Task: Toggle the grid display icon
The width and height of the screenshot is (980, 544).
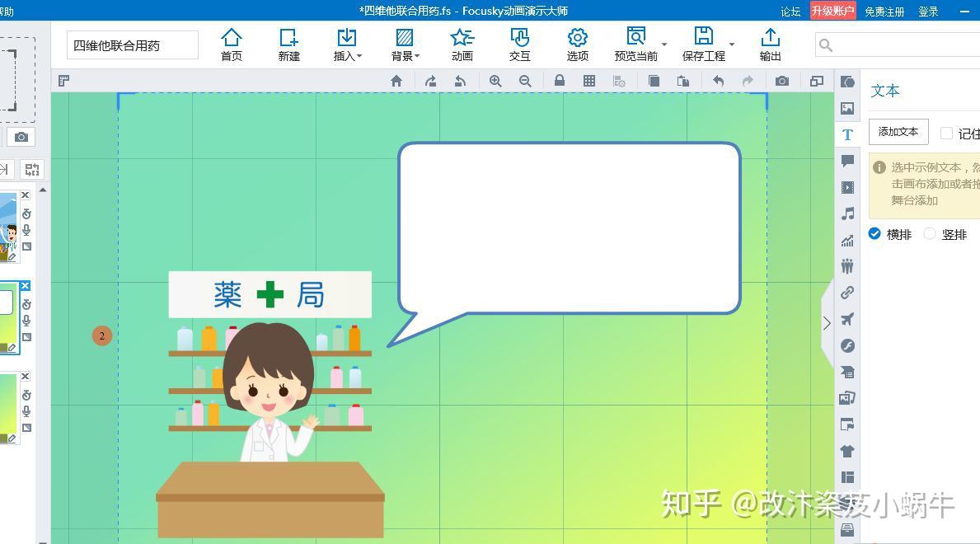Action: coord(588,81)
